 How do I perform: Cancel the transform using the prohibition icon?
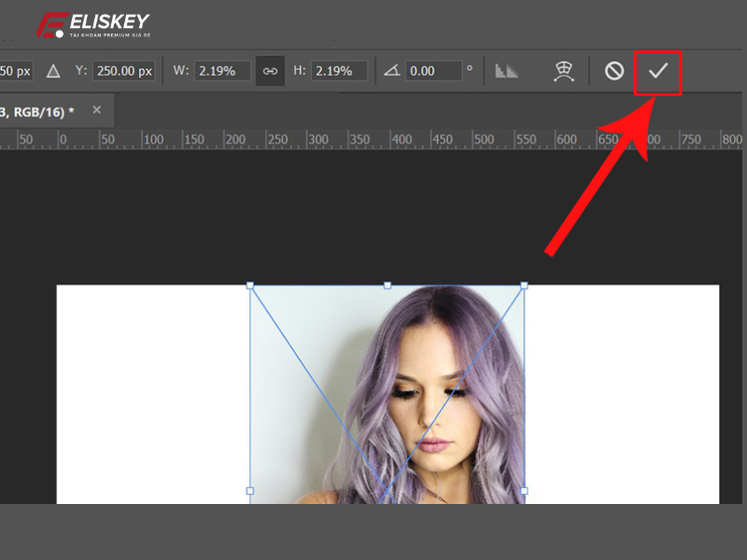[x=613, y=71]
